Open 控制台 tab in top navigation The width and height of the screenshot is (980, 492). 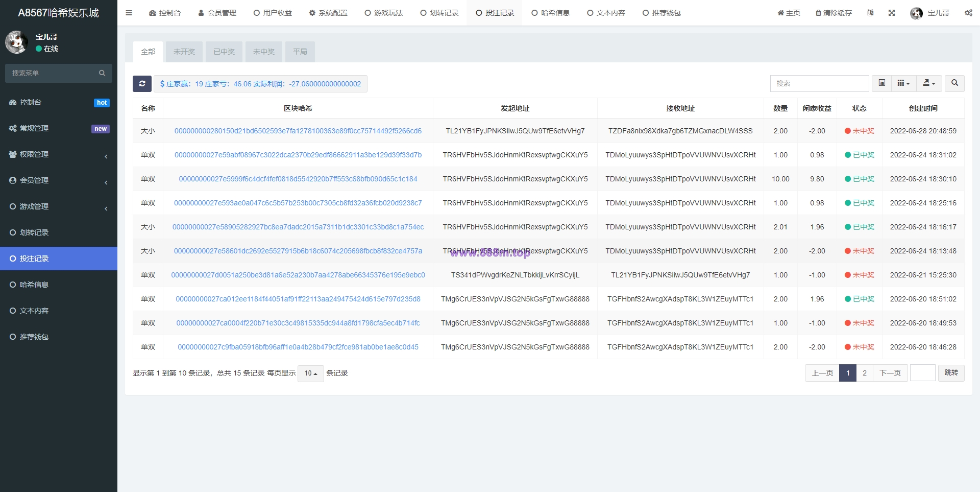click(x=165, y=13)
